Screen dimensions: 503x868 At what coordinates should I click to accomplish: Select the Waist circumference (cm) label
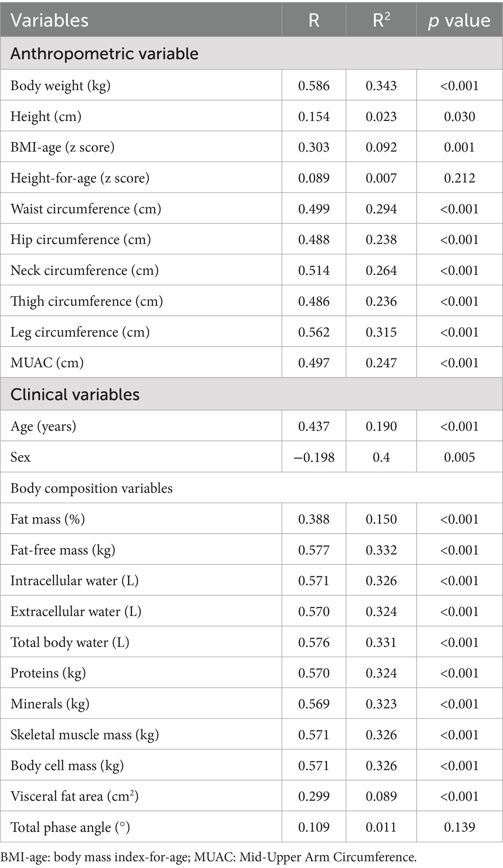point(86,209)
